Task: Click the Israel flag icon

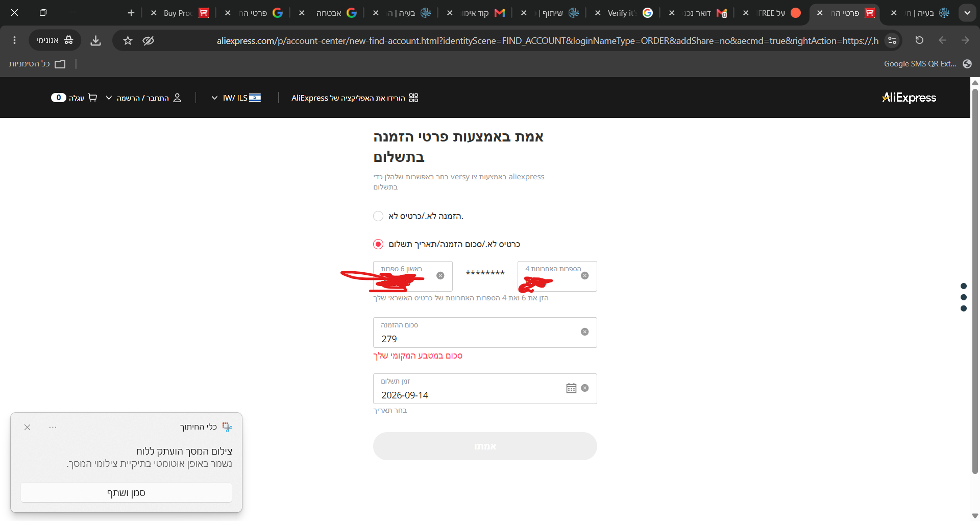Action: coord(255,98)
